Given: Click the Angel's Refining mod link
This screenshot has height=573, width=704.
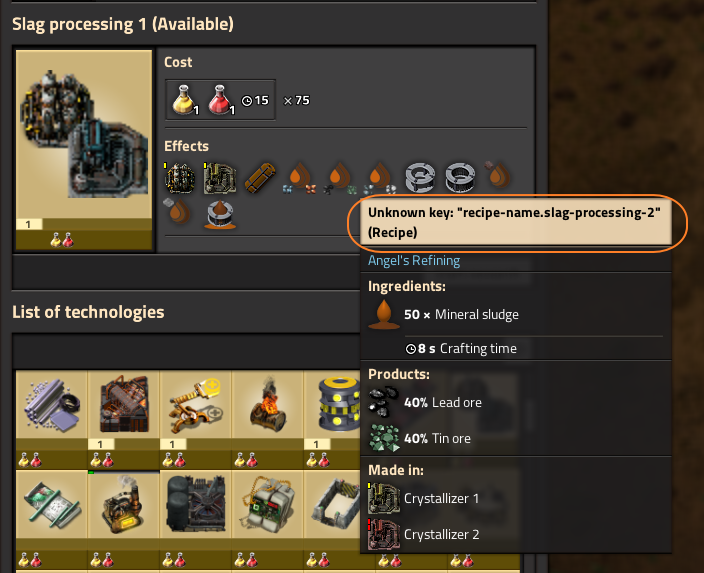Looking at the screenshot, I should 414,260.
